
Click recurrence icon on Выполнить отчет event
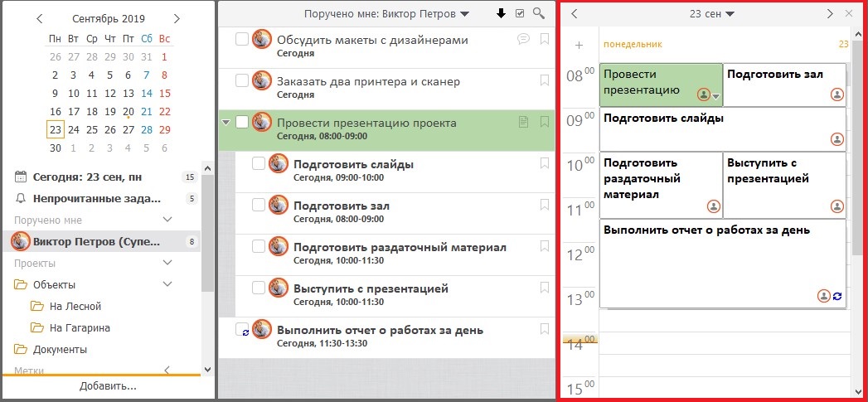click(837, 296)
